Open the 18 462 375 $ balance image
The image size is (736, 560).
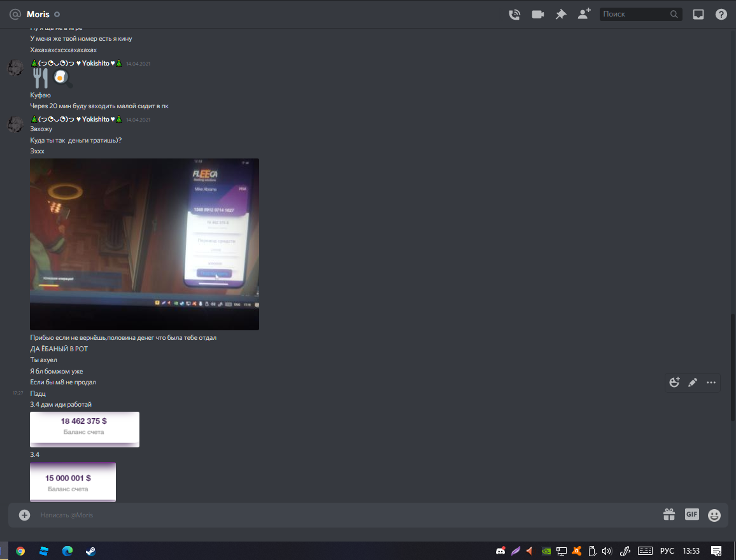pyautogui.click(x=85, y=429)
